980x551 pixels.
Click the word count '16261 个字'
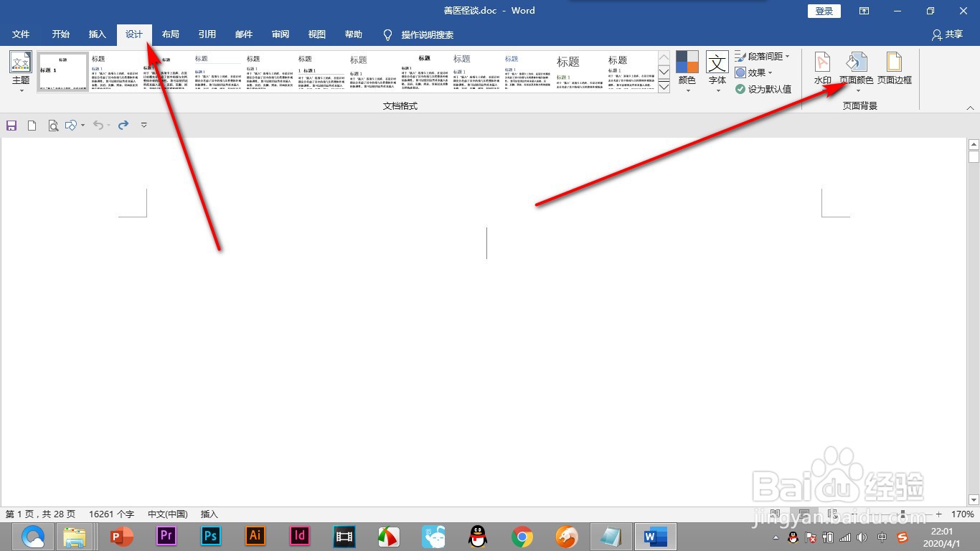(111, 514)
